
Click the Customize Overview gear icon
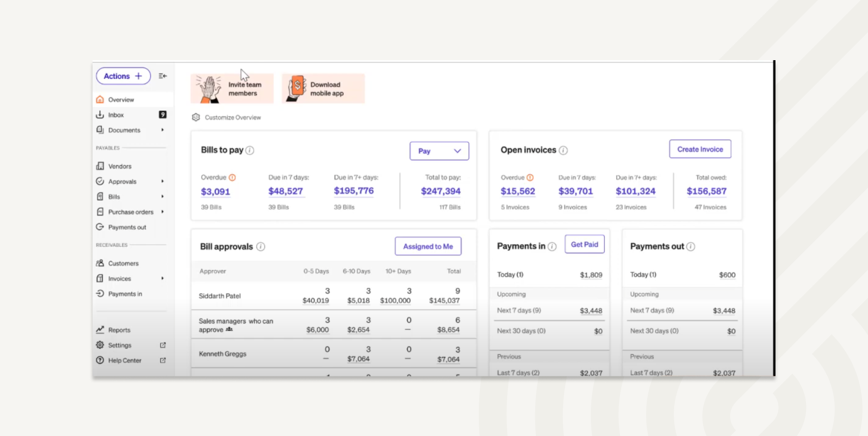click(x=196, y=117)
